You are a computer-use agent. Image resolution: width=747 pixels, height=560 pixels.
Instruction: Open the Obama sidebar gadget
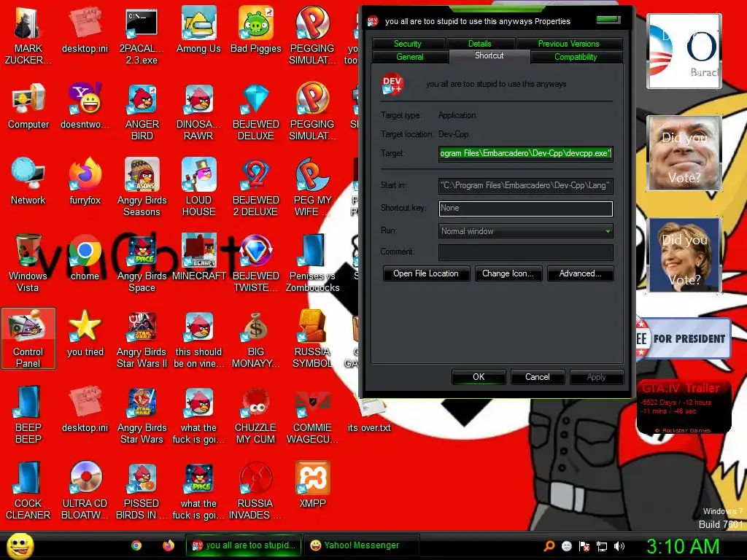(x=684, y=51)
